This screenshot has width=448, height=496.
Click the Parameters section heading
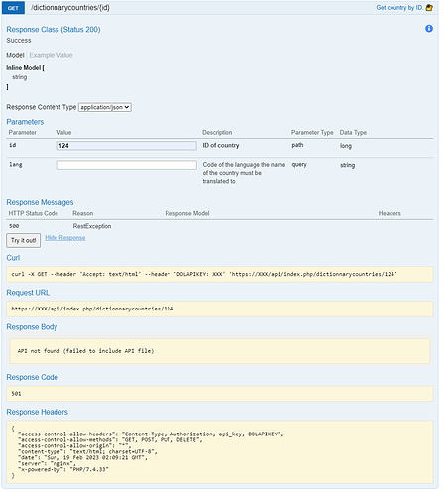(x=25, y=122)
